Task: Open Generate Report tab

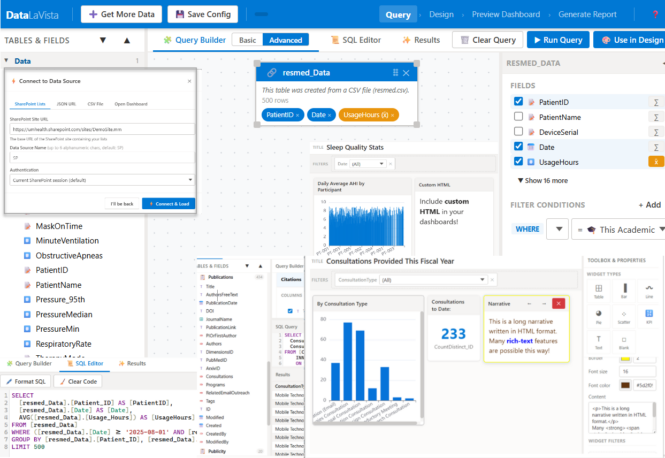Action: pyautogui.click(x=587, y=14)
